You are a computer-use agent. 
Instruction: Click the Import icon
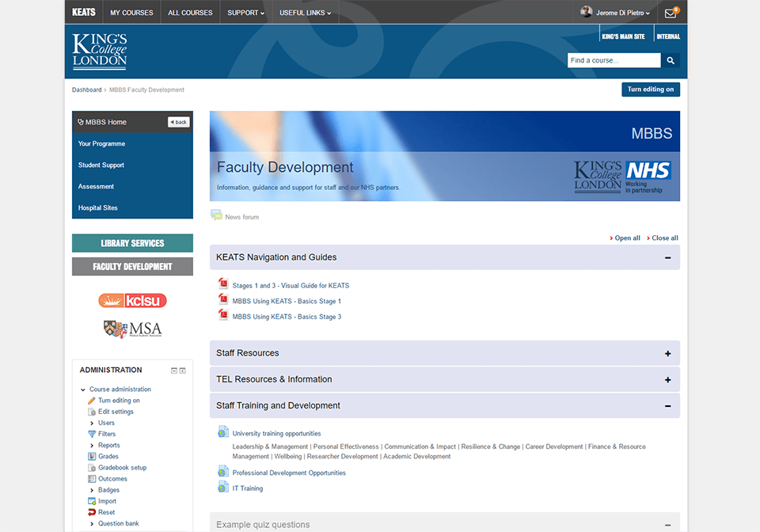coord(92,501)
